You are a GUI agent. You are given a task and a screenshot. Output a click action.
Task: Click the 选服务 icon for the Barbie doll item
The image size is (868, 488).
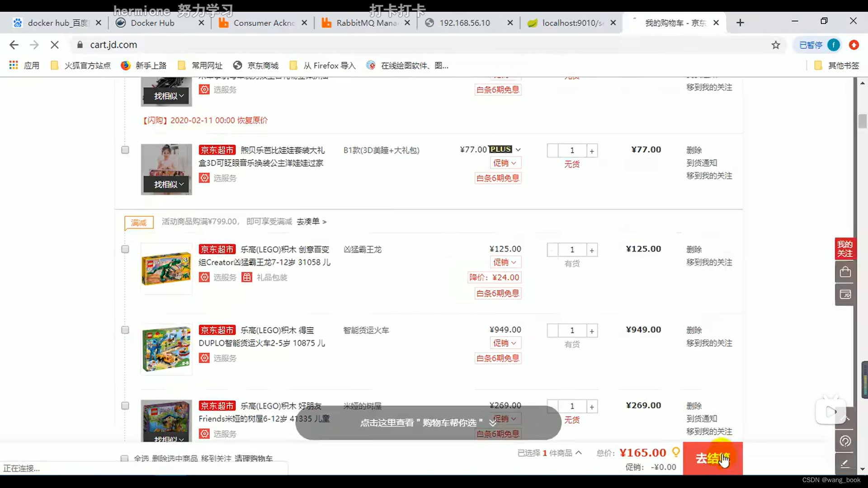click(x=204, y=178)
